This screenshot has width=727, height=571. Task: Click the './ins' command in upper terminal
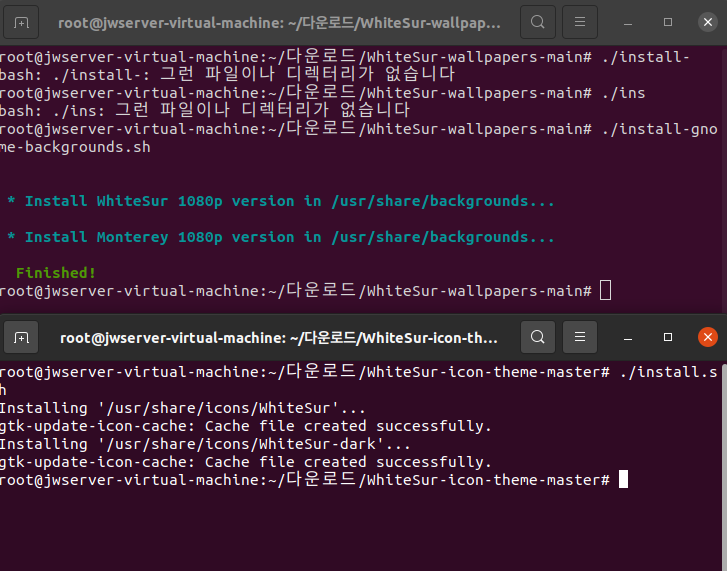pos(624,93)
